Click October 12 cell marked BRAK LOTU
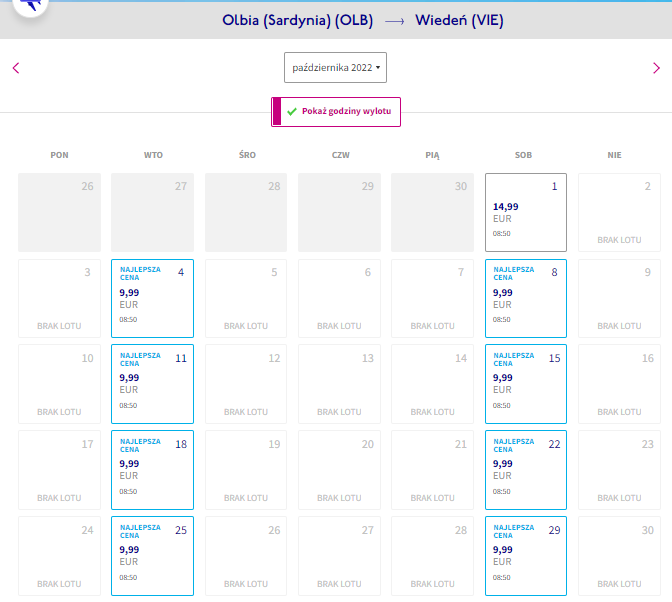 246,384
